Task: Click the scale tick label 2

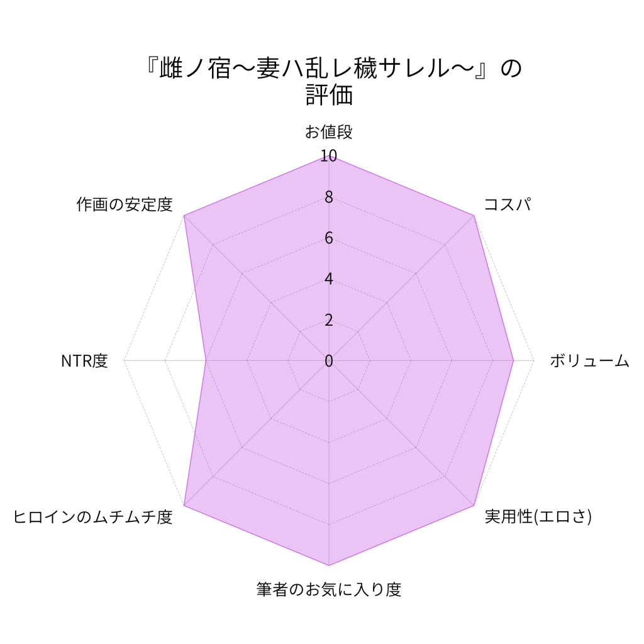Action: click(x=328, y=320)
